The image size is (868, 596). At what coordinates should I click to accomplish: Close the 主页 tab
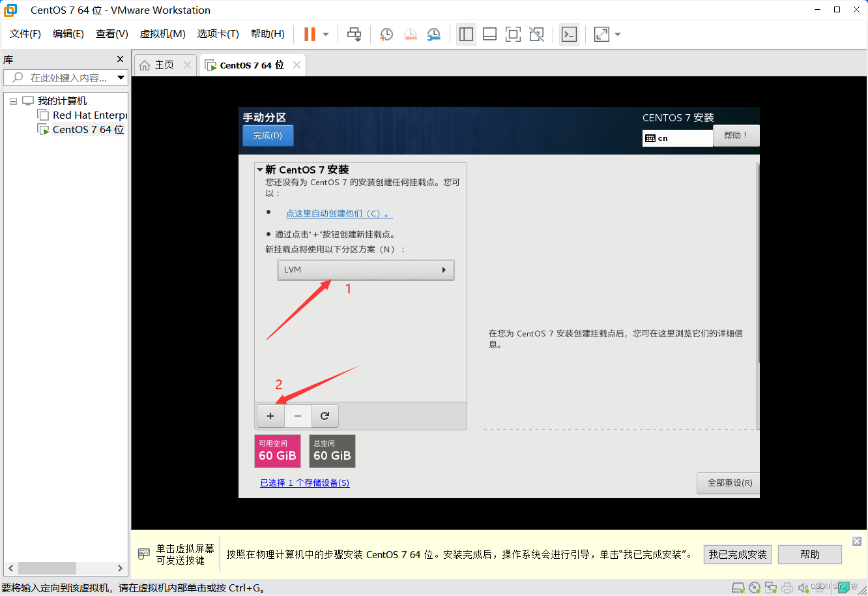tap(187, 65)
